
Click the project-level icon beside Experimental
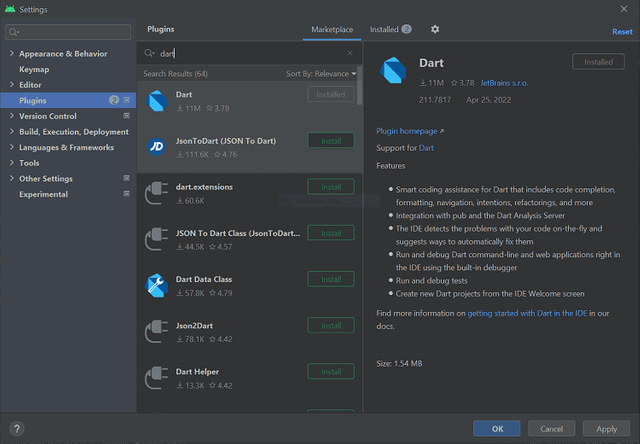click(x=127, y=194)
